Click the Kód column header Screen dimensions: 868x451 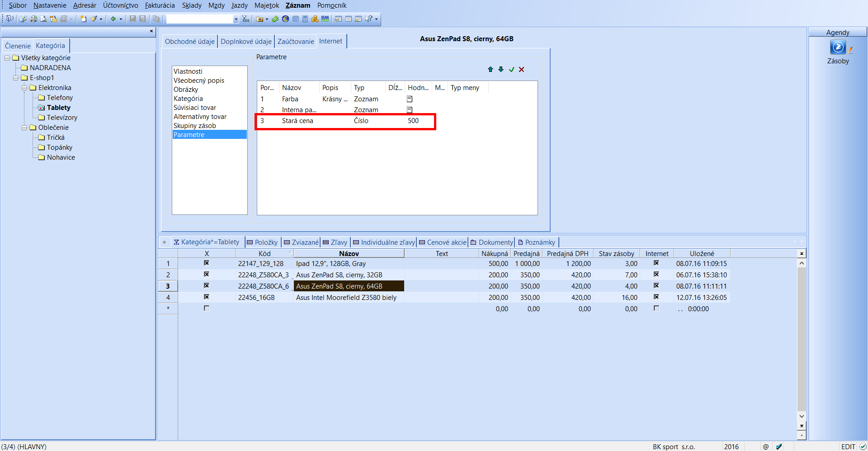[264, 254]
